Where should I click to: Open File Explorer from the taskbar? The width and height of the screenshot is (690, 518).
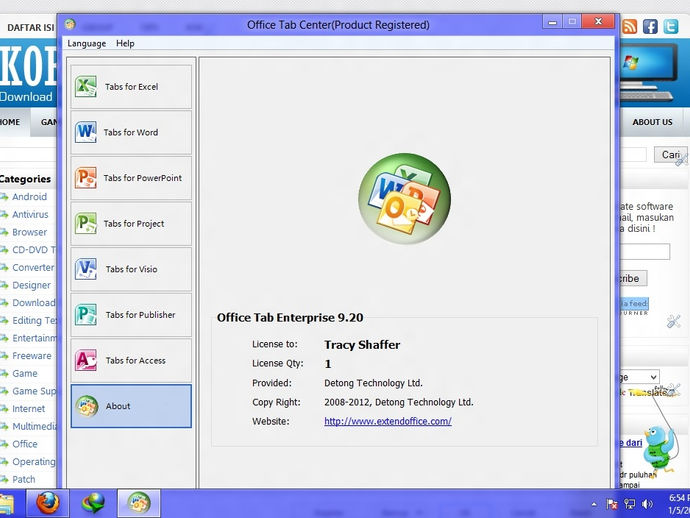tap(7, 504)
